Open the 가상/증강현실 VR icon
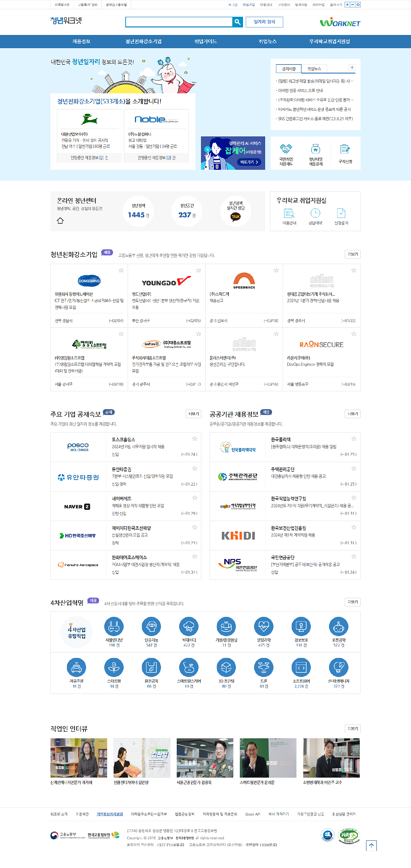The image size is (411, 868). (226, 626)
